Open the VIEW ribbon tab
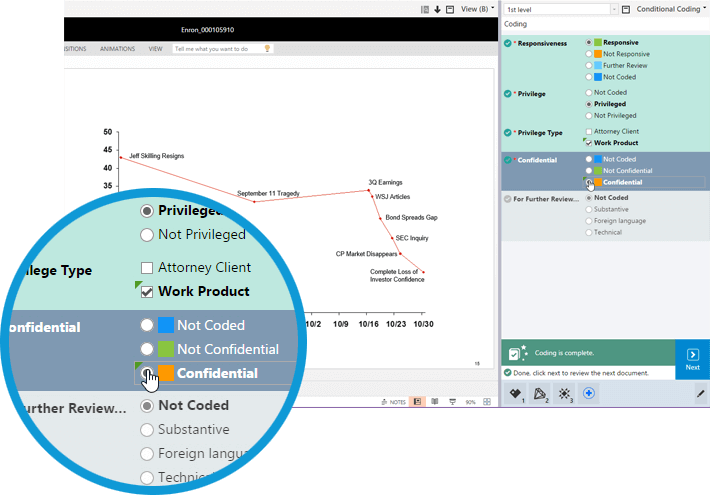This screenshot has height=495, width=710. click(x=155, y=48)
